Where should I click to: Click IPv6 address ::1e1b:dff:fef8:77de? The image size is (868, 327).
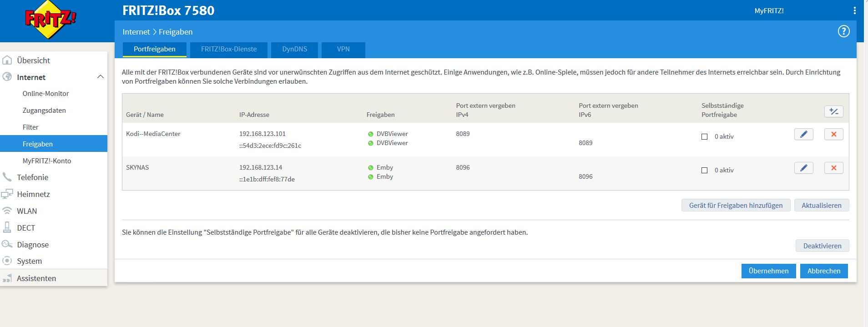tap(267, 179)
